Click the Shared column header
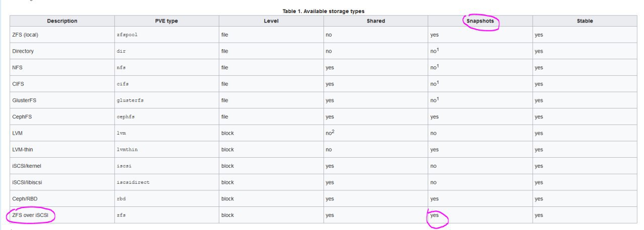Viewport: 644px width, 230px height. 376,21
